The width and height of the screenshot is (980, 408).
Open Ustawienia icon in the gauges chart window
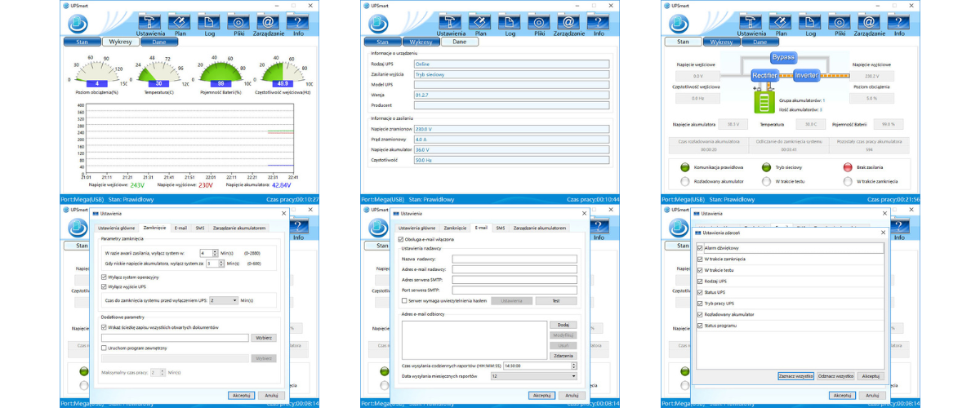[x=150, y=23]
